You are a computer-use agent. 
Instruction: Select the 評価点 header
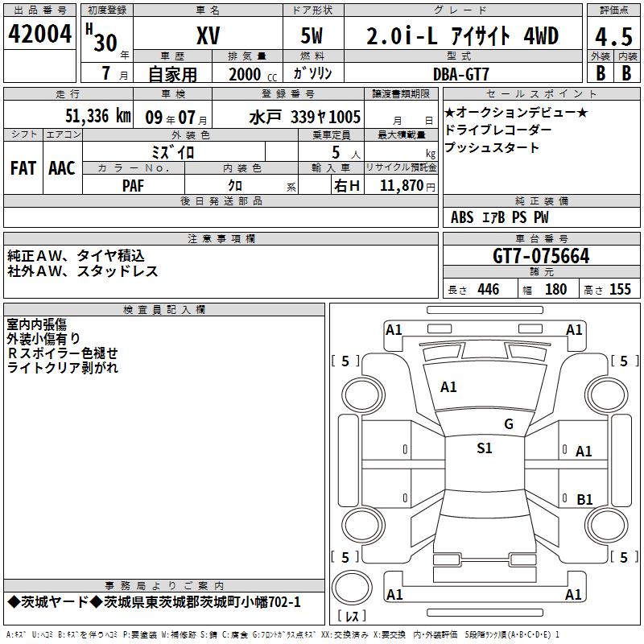[x=613, y=10]
